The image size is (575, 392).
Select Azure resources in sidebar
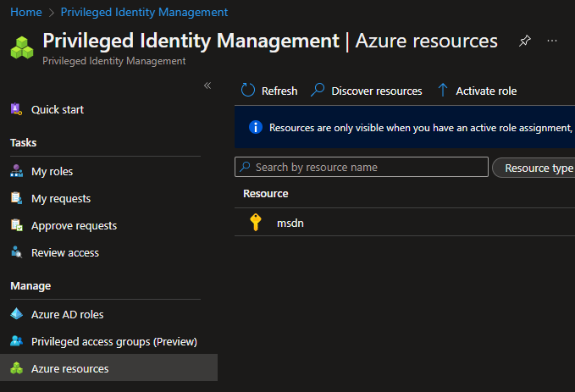[x=69, y=368]
